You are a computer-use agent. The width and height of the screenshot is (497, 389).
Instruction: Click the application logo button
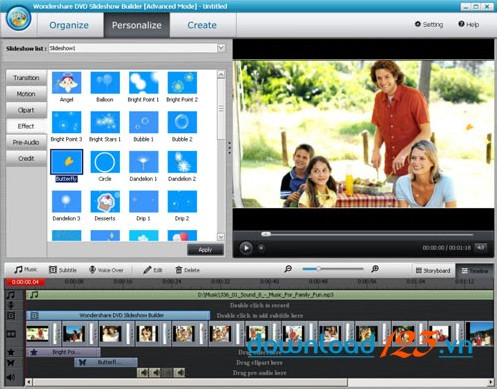click(19, 18)
